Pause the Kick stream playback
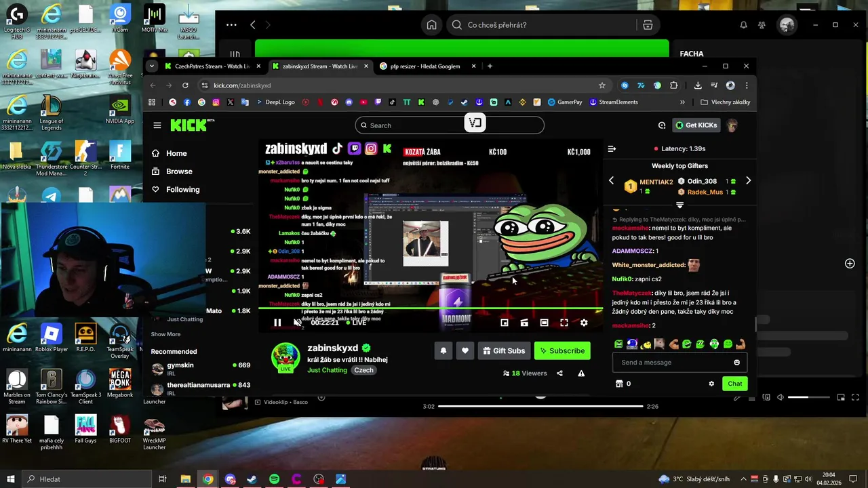Screen dimensions: 868x488 tap(277, 323)
